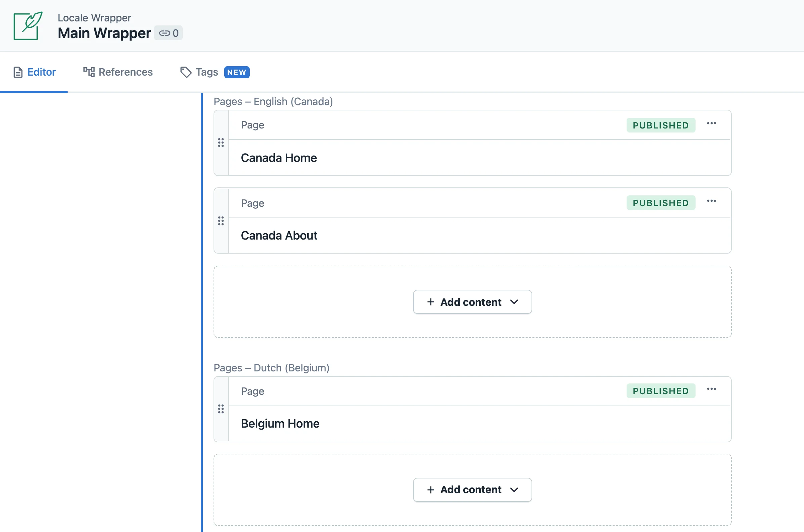
Task: Grab the drag handle of Canada About card
Action: 221,221
